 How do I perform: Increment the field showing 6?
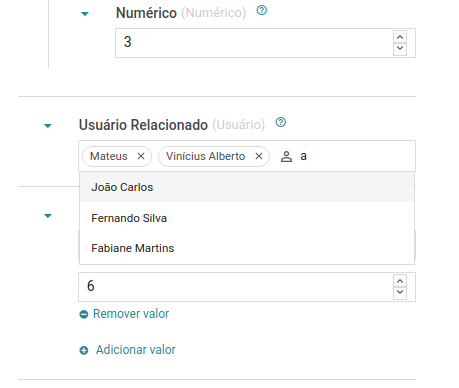(x=400, y=281)
